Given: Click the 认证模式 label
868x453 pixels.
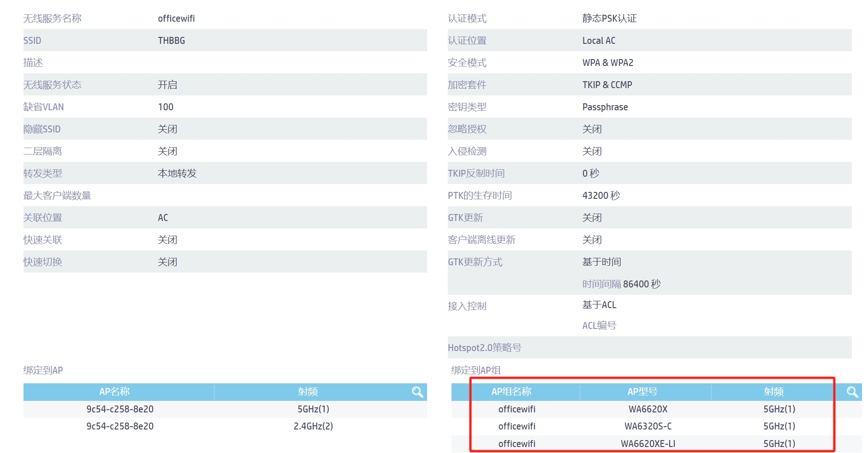Looking at the screenshot, I should [x=467, y=18].
